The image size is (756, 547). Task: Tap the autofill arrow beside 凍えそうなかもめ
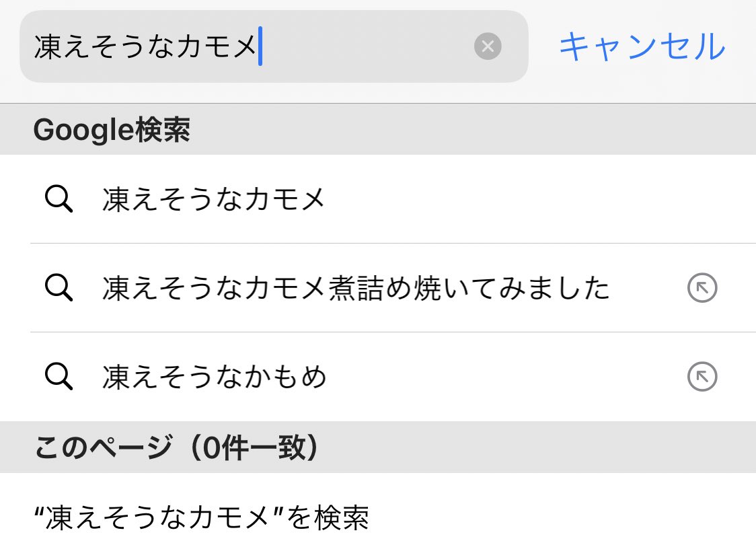pyautogui.click(x=702, y=377)
